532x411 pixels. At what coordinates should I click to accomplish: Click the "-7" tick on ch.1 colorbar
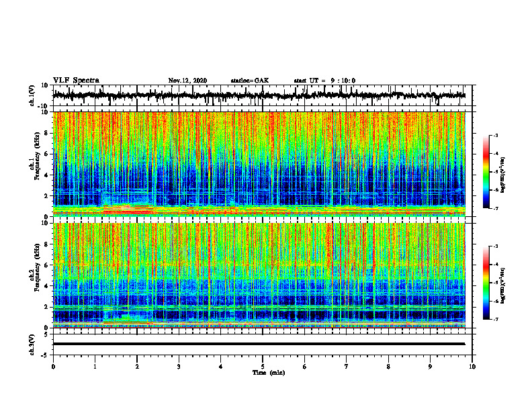coord(496,208)
